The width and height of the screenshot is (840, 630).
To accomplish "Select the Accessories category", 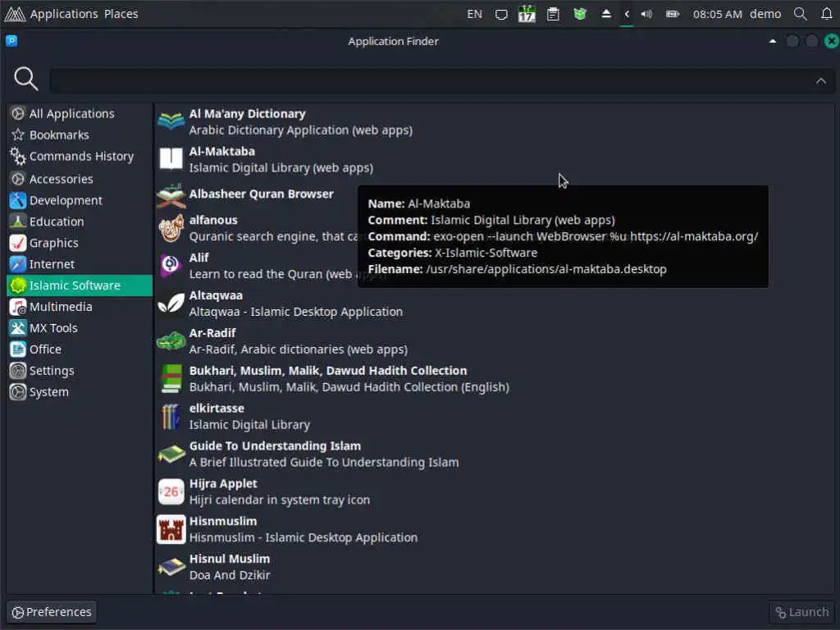I will [80, 179].
